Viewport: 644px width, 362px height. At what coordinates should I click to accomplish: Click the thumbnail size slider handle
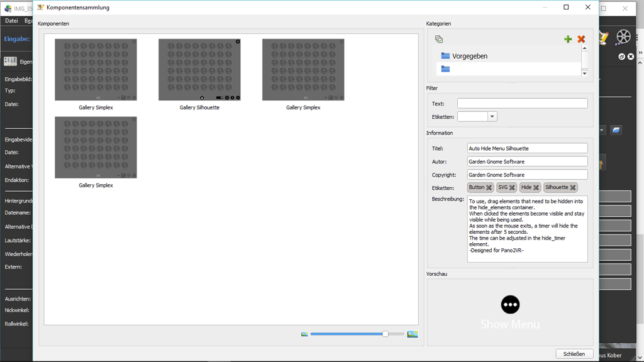pos(386,334)
